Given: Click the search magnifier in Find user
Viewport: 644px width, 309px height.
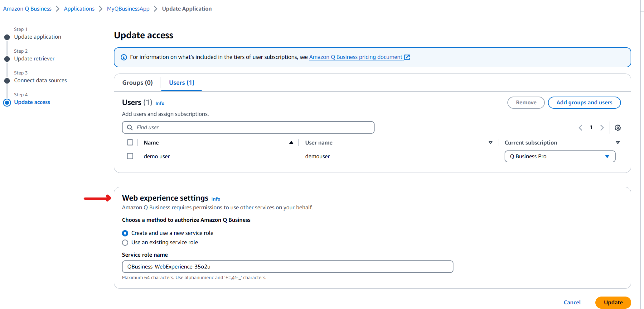Looking at the screenshot, I should pos(130,127).
